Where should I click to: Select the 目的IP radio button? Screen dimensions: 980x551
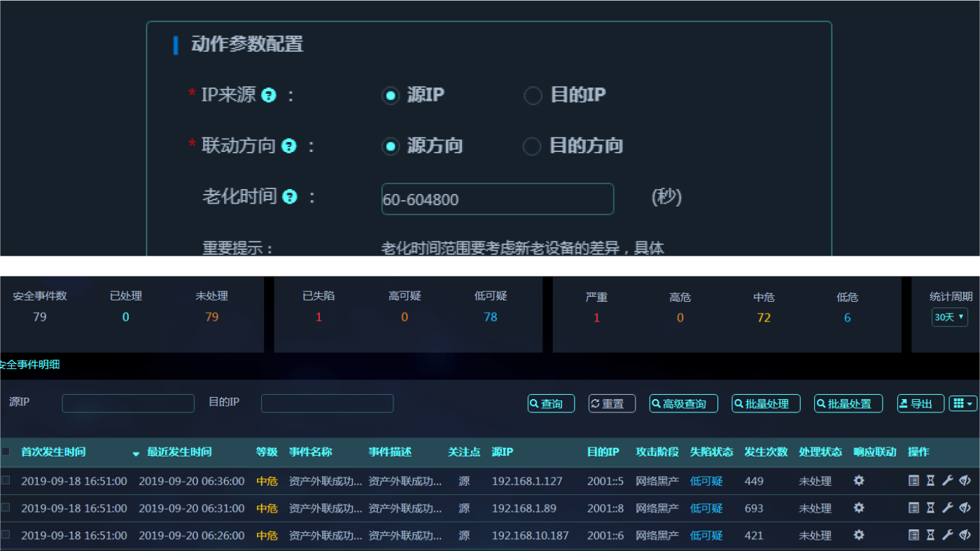(x=533, y=95)
